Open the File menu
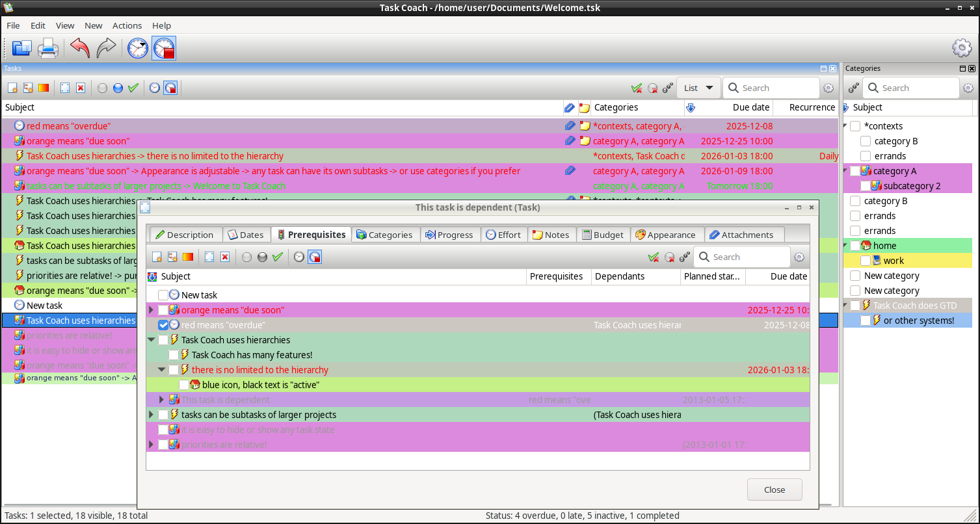 13,25
